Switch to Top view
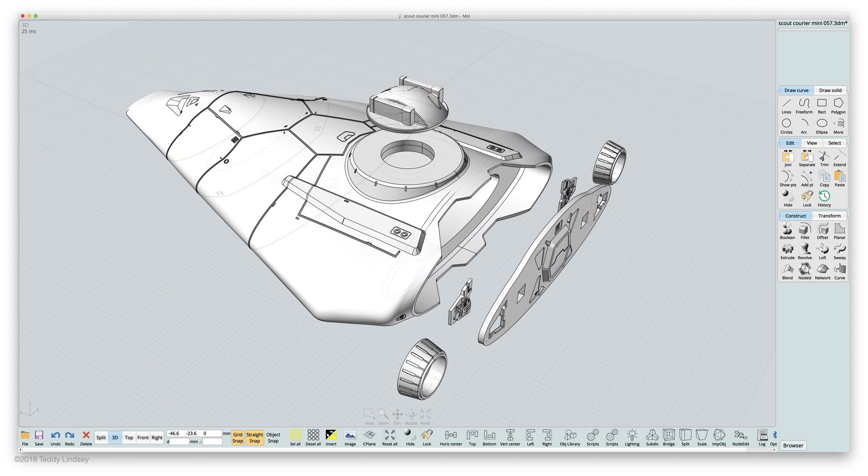Image resolution: width=868 pixels, height=476 pixels. pos(129,438)
